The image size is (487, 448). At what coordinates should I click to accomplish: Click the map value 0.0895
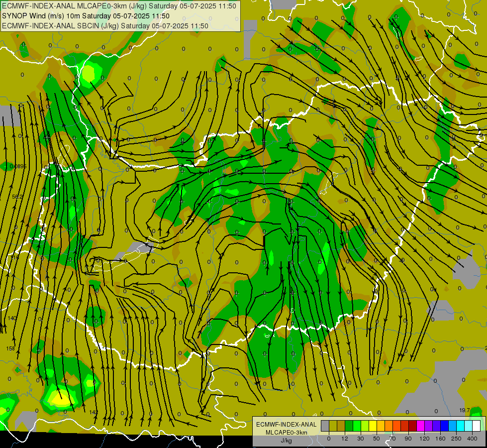click(18, 167)
